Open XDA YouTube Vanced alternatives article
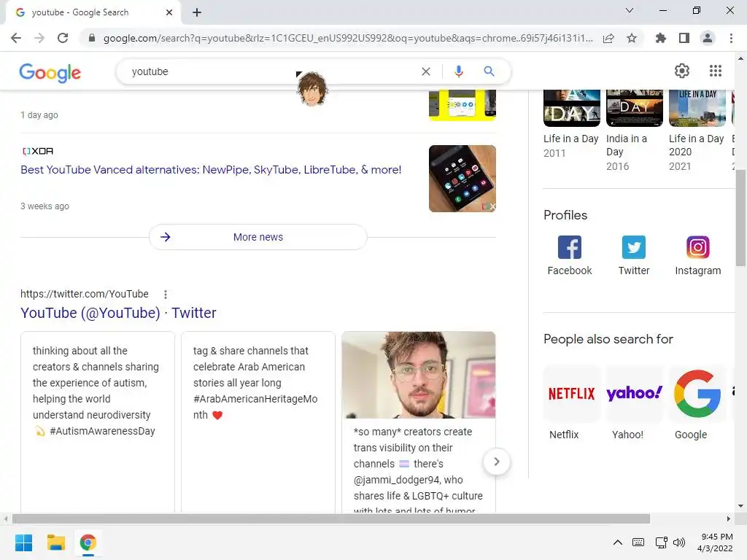Image resolution: width=747 pixels, height=560 pixels. click(211, 169)
